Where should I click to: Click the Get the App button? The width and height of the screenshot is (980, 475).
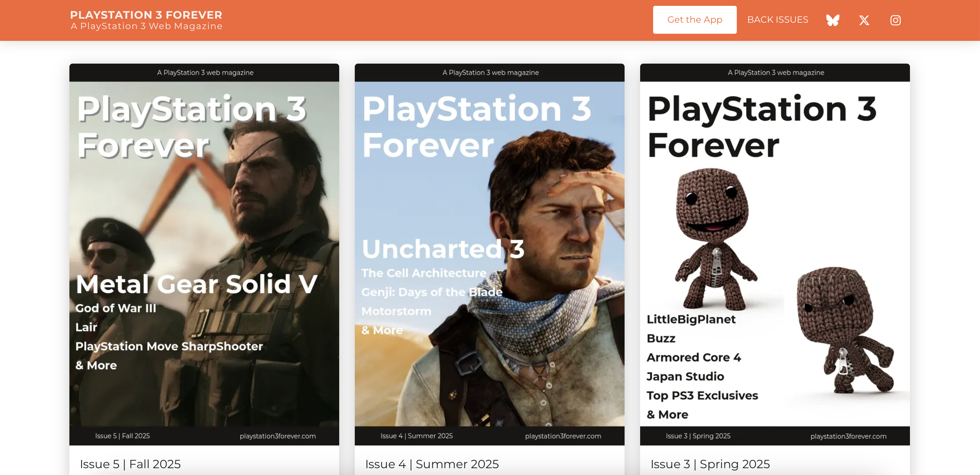(x=694, y=19)
